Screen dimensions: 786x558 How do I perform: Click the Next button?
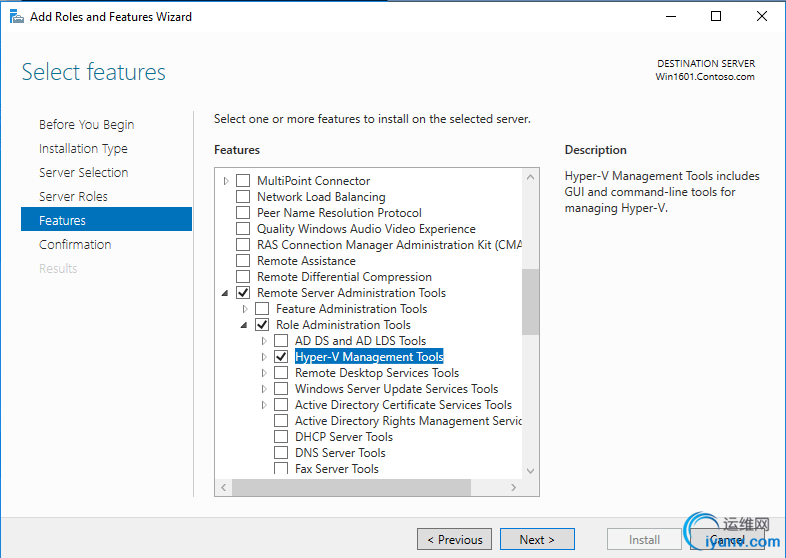[x=537, y=540]
